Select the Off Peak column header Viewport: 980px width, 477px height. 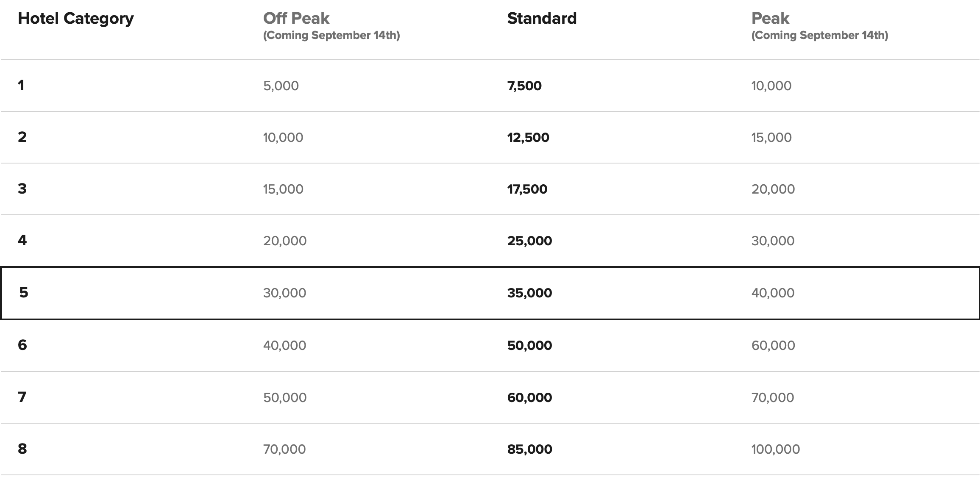coord(296,18)
